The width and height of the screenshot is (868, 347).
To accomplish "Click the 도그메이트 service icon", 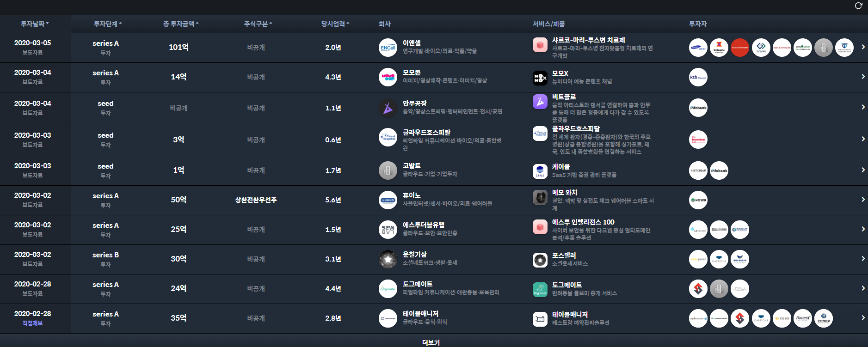I will [540, 290].
